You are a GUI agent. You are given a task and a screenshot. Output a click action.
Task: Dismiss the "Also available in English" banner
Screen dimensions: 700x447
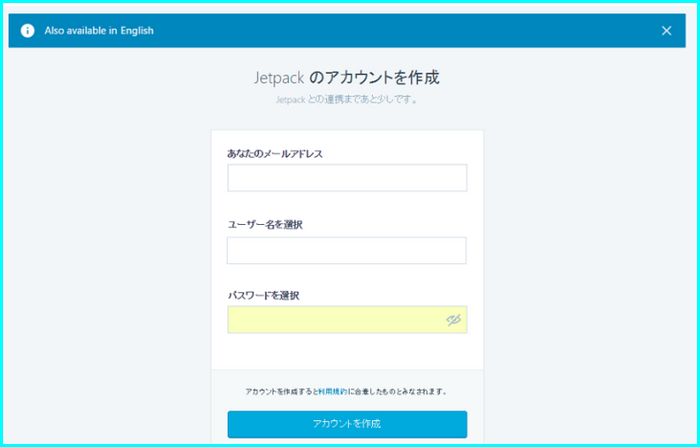pyautogui.click(x=666, y=30)
